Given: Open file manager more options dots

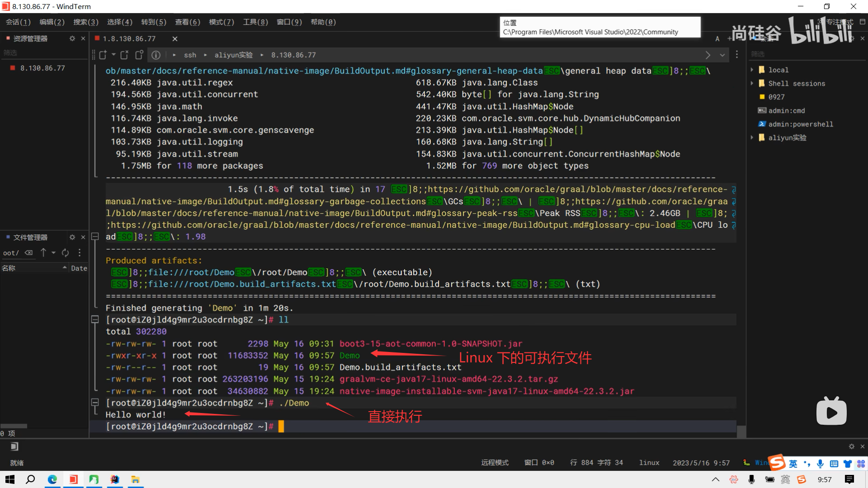Looking at the screenshot, I should pyautogui.click(x=80, y=253).
